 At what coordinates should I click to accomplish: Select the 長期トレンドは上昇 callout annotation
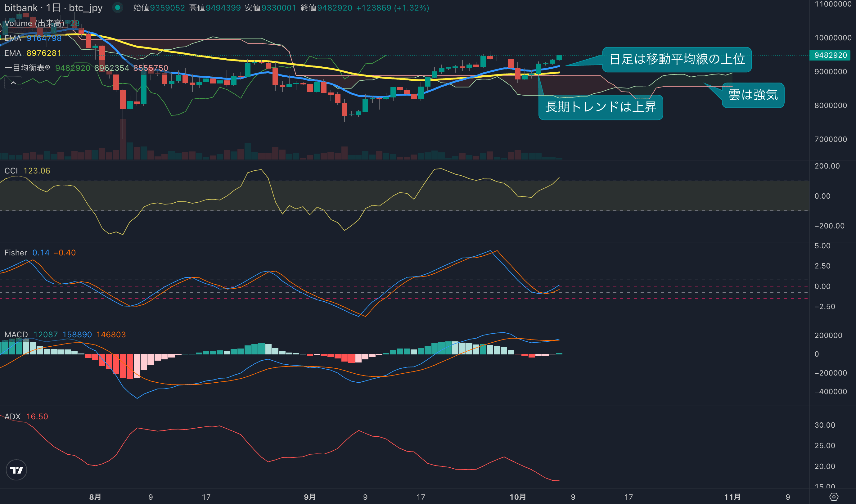tap(600, 107)
